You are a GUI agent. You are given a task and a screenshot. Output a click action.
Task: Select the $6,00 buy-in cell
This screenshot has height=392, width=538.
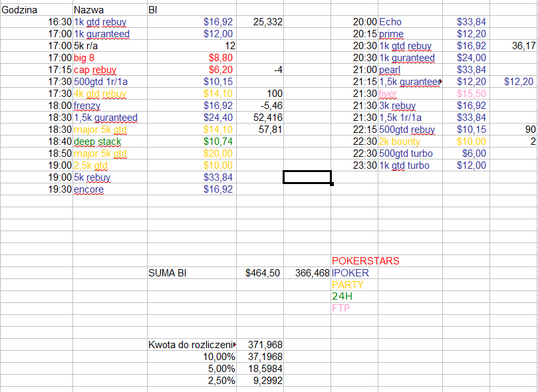[466, 153]
